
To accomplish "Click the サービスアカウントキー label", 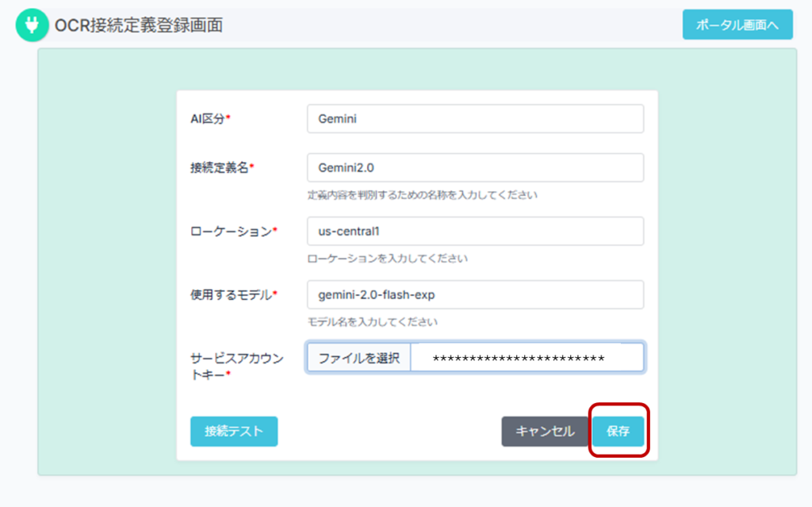I will (236, 366).
